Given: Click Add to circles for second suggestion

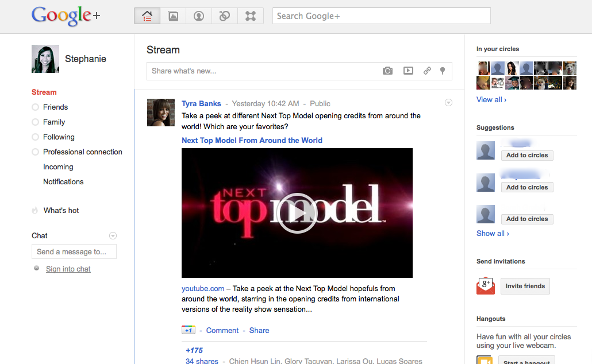Looking at the screenshot, I should 527,188.
